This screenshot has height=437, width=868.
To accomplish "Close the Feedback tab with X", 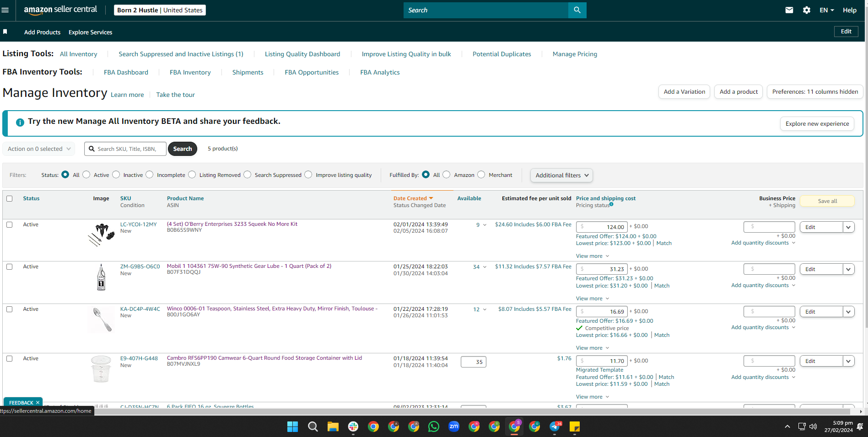I will 38,403.
